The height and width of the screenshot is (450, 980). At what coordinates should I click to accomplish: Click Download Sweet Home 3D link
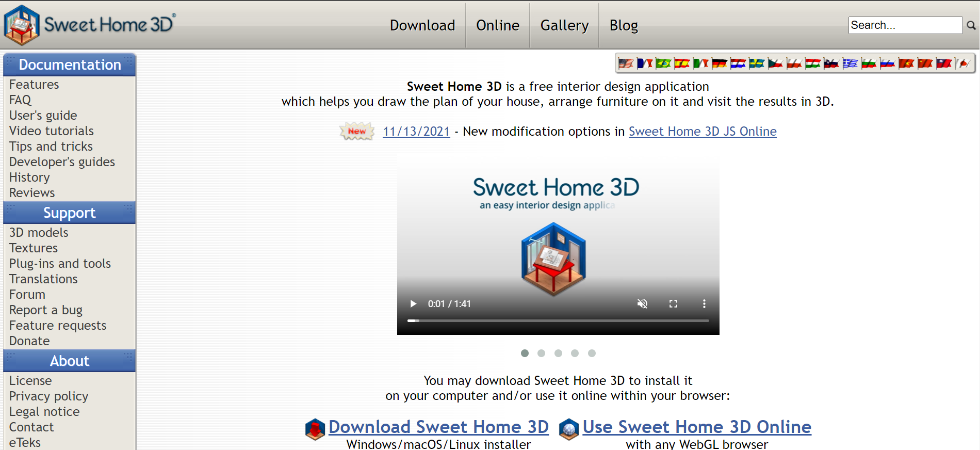438,427
